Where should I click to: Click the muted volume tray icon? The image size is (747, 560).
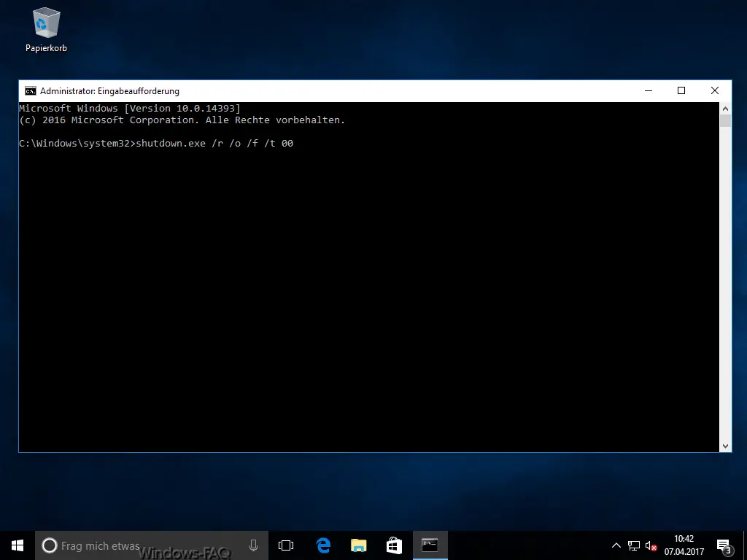pyautogui.click(x=651, y=545)
